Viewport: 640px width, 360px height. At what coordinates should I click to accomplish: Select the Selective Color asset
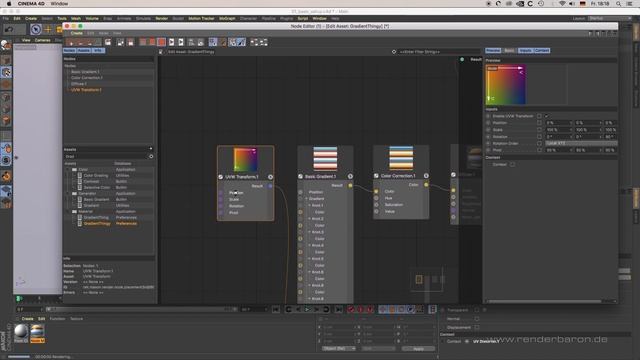coord(97,187)
